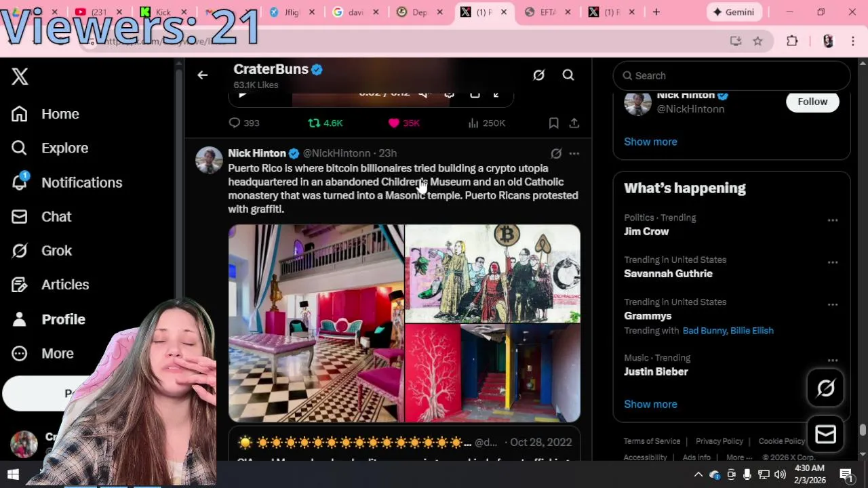
Task: Repost the post with 4.6K reposts
Action: (x=325, y=123)
